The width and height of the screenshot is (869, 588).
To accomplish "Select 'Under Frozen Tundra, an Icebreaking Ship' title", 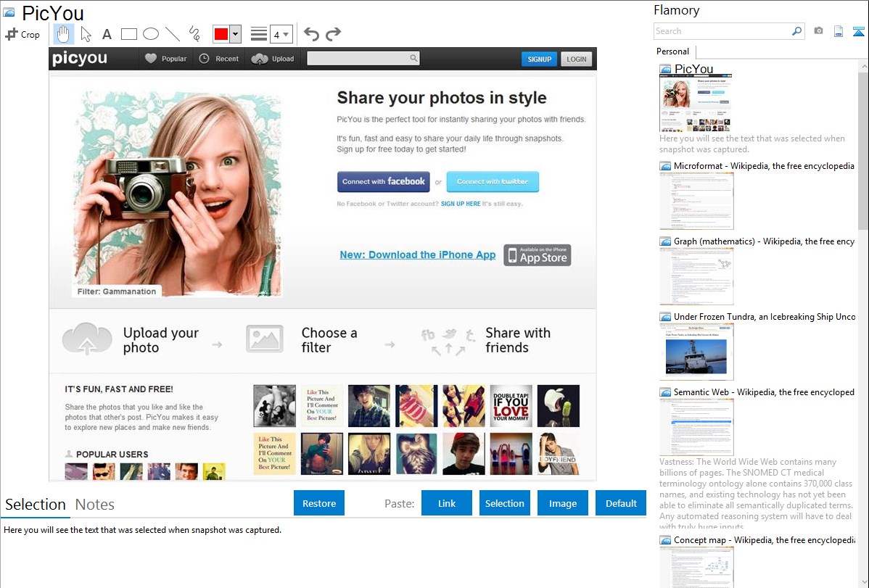I will pos(765,317).
